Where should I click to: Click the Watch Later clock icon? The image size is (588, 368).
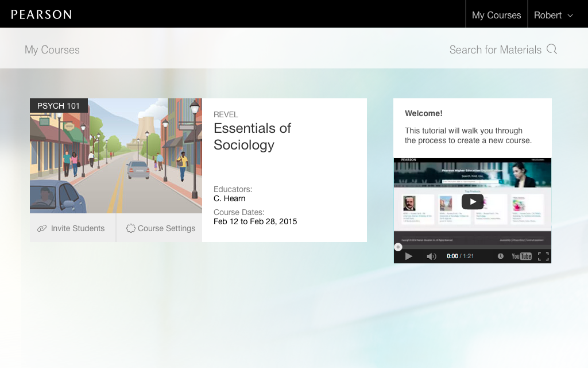[500, 256]
